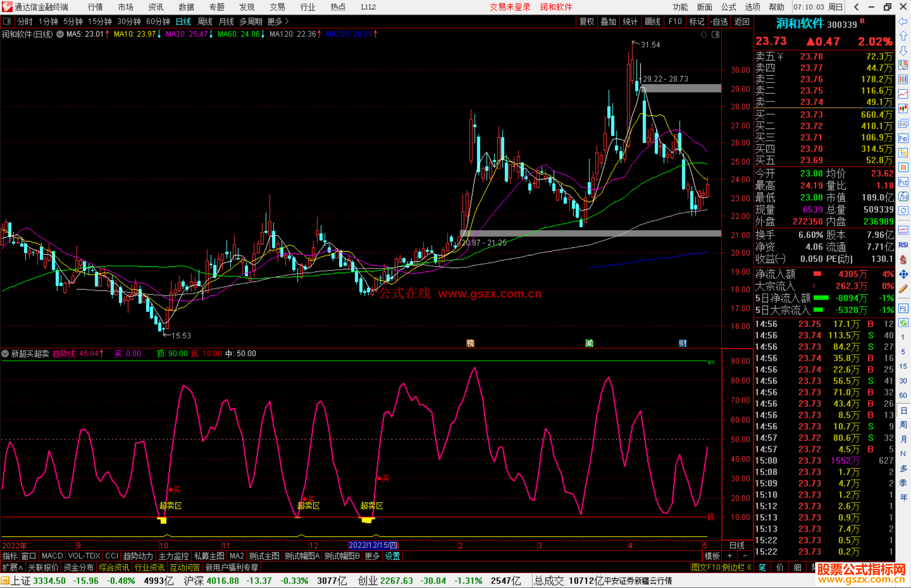Click the 2022/12/15 date marker on timeline
This screenshot has width=911, height=588.
pyautogui.click(x=373, y=545)
